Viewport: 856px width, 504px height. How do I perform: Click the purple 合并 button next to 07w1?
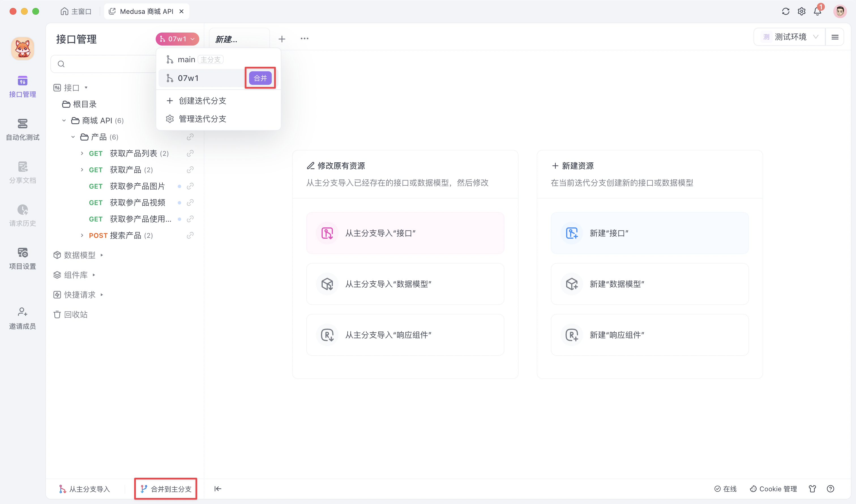tap(260, 78)
